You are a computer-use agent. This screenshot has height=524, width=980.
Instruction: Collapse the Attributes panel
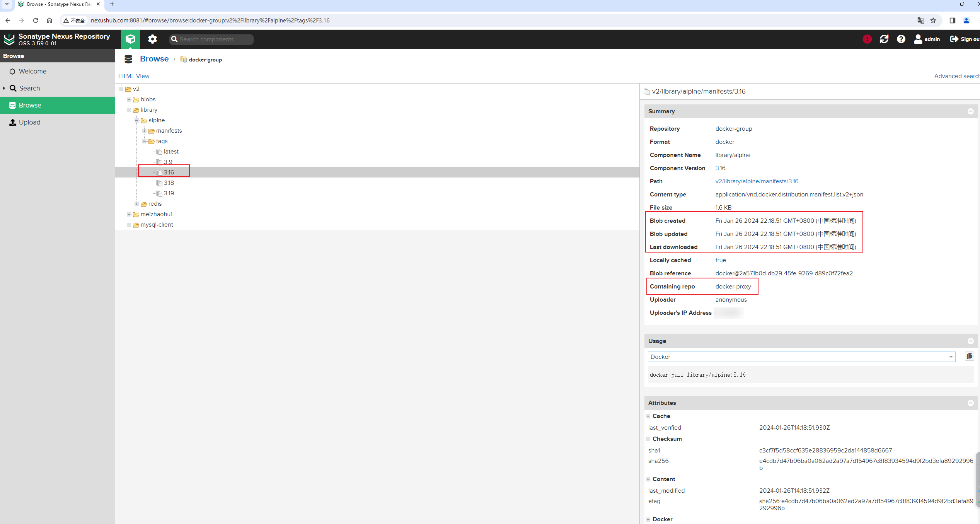[x=970, y=403]
